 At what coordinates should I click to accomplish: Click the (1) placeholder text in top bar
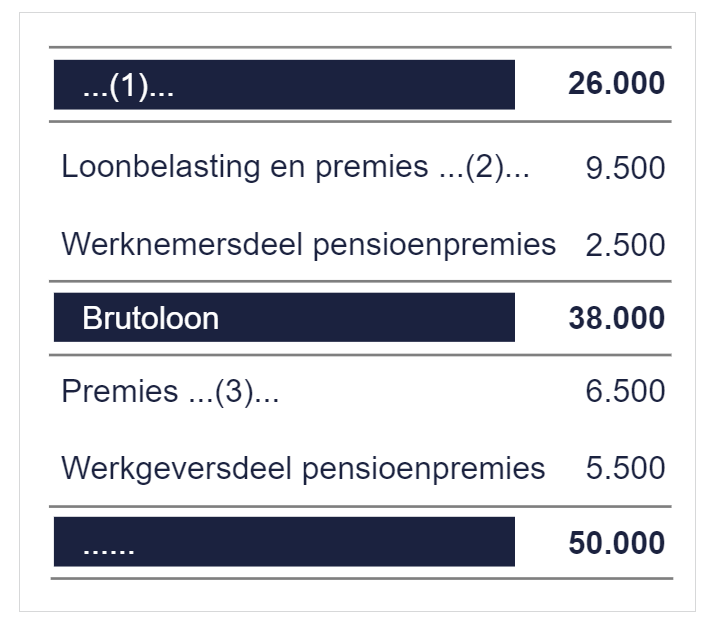point(128,86)
